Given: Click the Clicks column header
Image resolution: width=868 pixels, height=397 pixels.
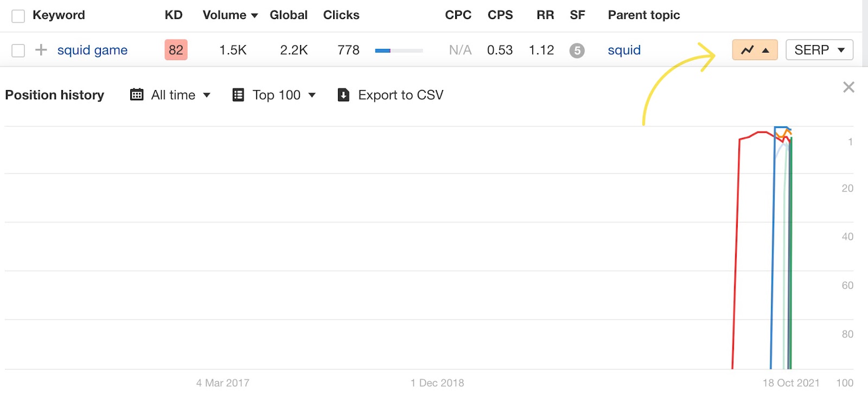Looking at the screenshot, I should pos(341,15).
